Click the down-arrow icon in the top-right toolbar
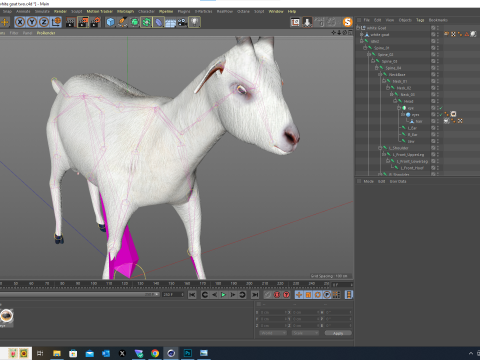This screenshot has width=480, height=360. tap(307, 22)
